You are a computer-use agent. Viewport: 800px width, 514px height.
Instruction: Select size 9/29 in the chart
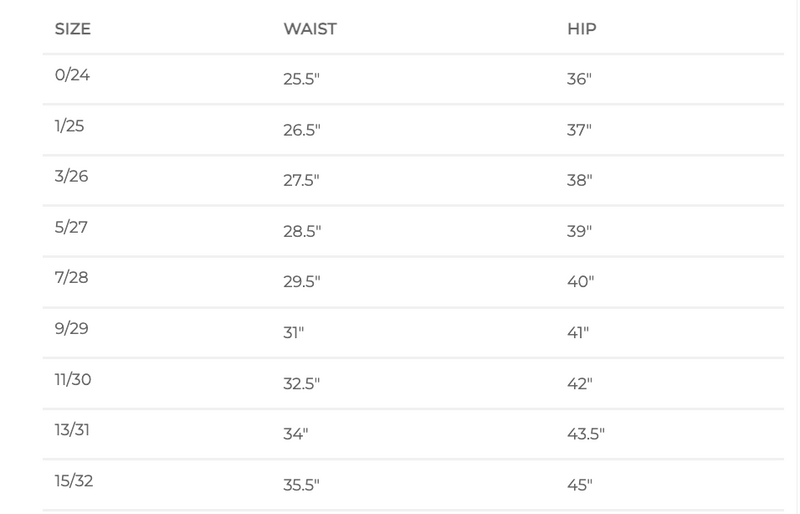[x=71, y=328]
